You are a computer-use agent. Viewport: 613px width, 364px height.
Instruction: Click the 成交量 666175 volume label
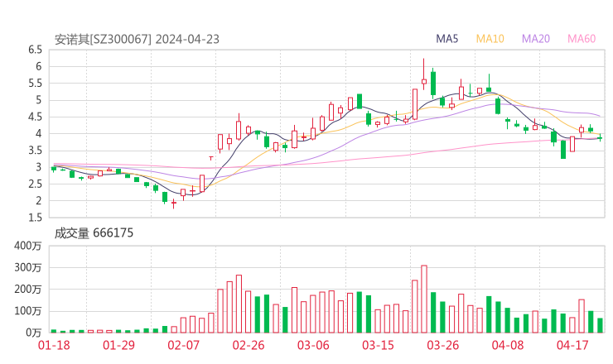click(94, 233)
